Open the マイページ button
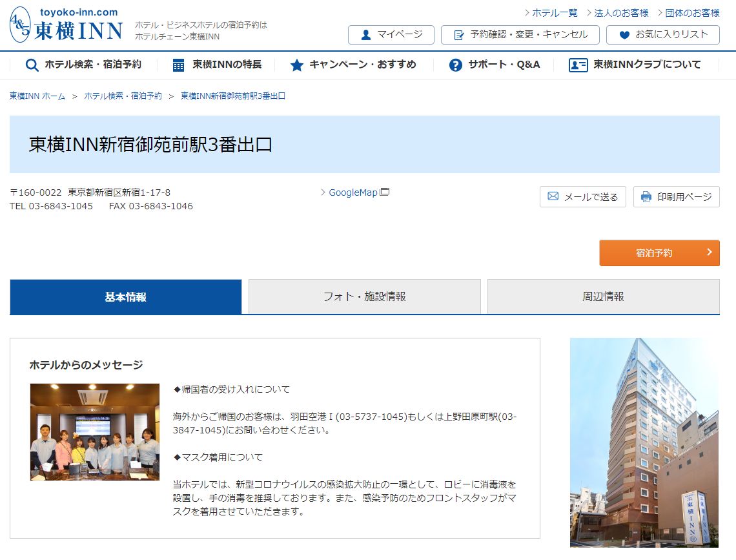The width and height of the screenshot is (736, 560). tap(391, 35)
